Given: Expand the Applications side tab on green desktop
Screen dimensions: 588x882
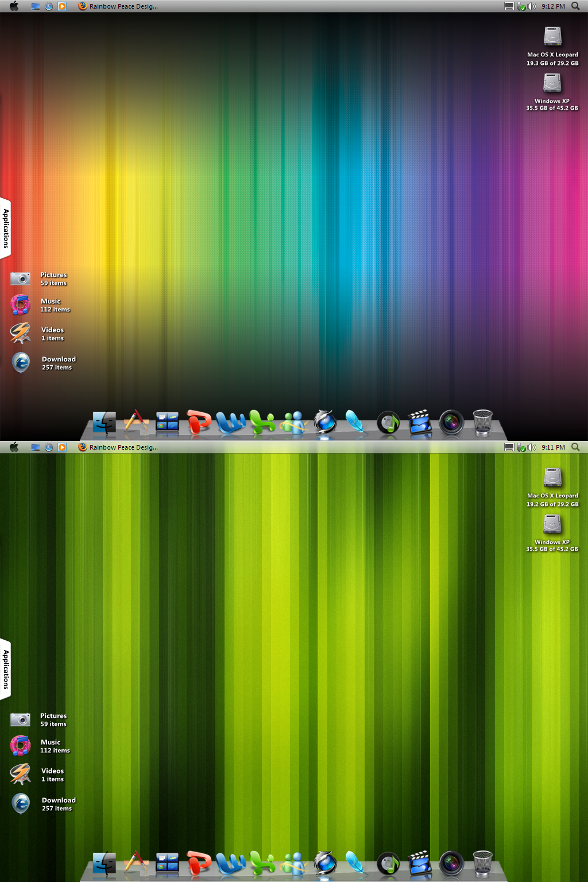Looking at the screenshot, I should pos(6,670).
